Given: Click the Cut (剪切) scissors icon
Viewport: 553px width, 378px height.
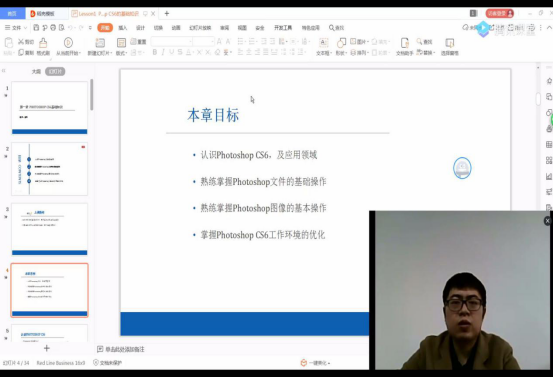Looking at the screenshot, I should (x=22, y=42).
